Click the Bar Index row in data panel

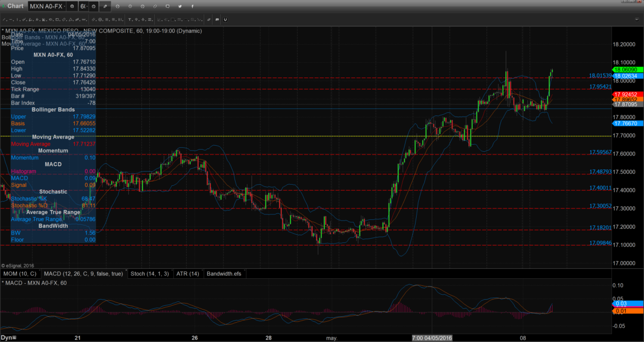pos(53,103)
